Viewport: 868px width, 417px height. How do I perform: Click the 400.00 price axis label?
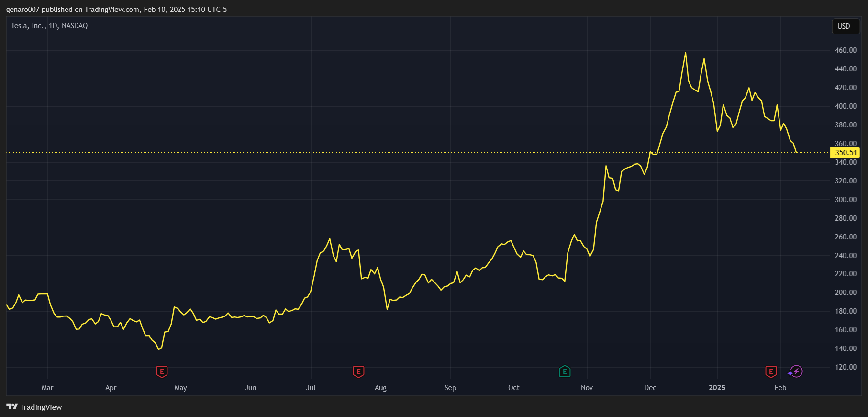pos(846,106)
